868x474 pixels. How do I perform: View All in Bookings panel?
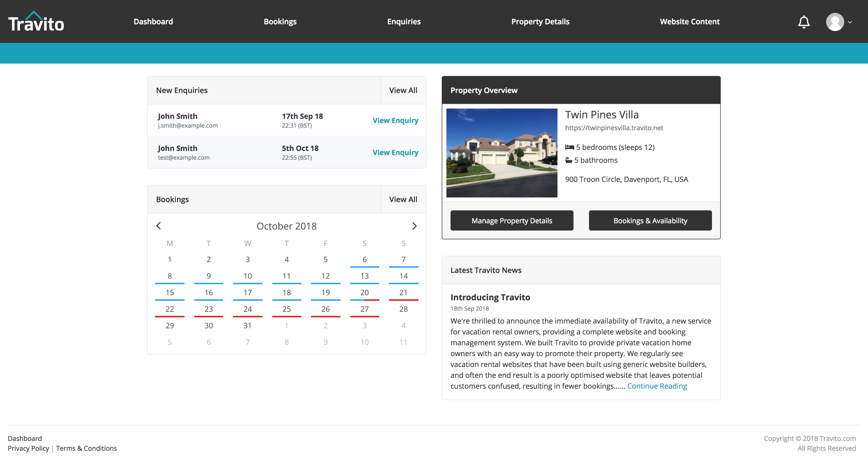[x=403, y=199]
